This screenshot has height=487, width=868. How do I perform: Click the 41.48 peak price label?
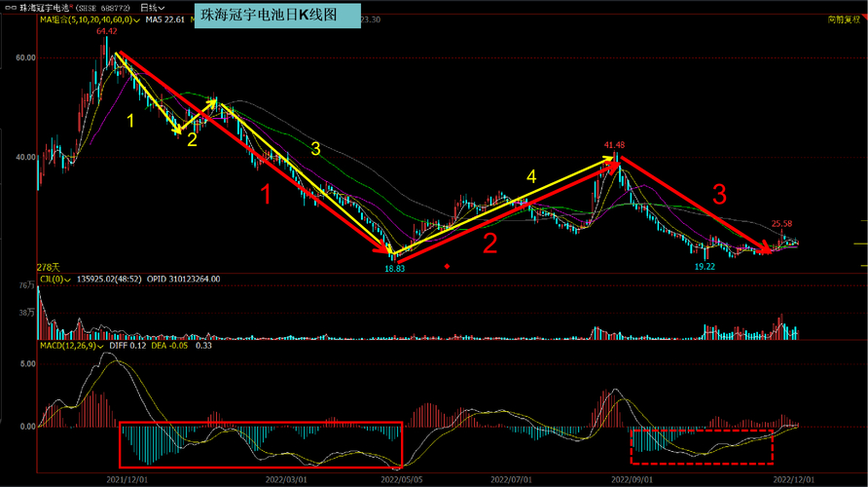coord(614,145)
